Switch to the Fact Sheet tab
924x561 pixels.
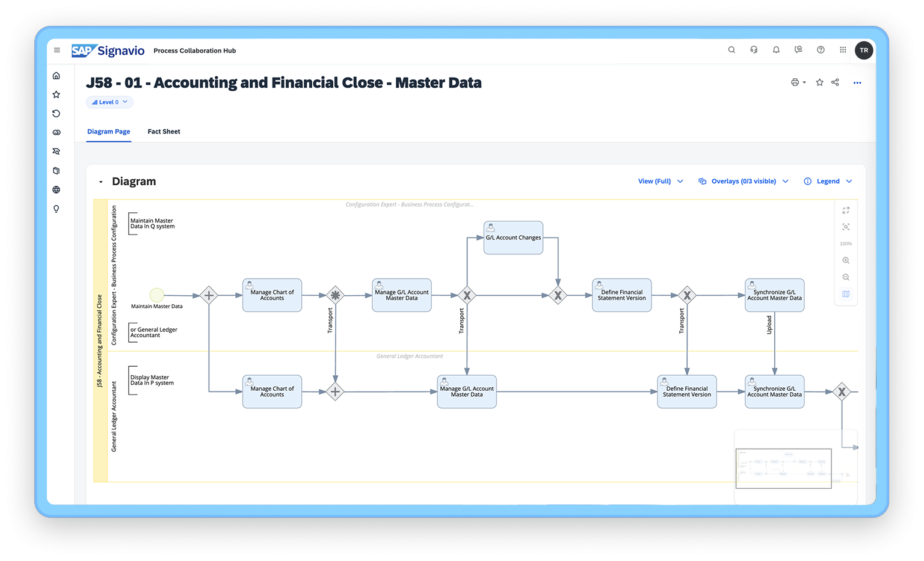pyautogui.click(x=164, y=131)
